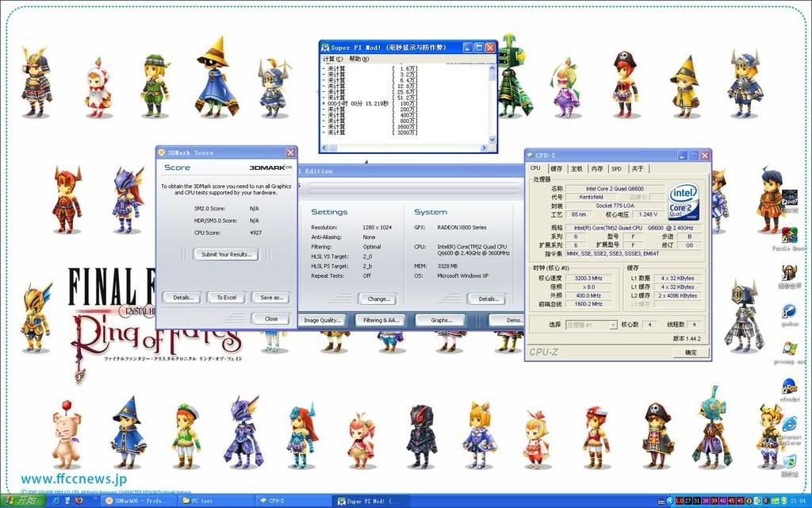
Task: Click the tray temperature icon showing 40
Action: [723, 501]
